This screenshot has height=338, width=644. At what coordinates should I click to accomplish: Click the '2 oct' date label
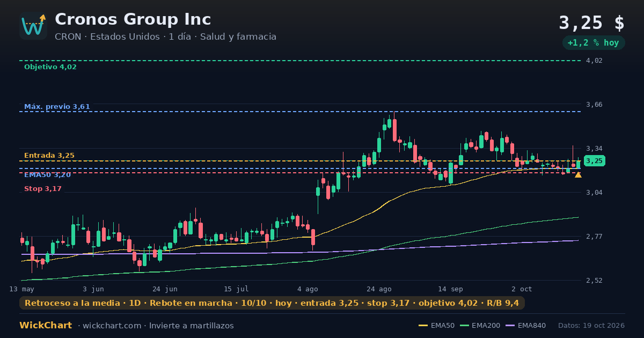click(x=522, y=289)
